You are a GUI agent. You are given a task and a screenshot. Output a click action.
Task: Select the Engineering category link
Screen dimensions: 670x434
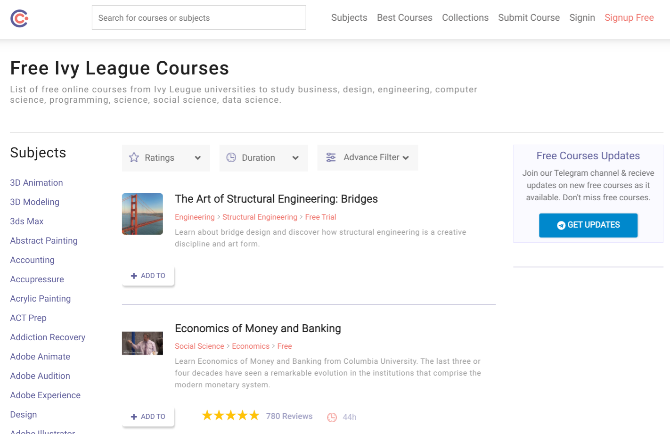point(194,217)
